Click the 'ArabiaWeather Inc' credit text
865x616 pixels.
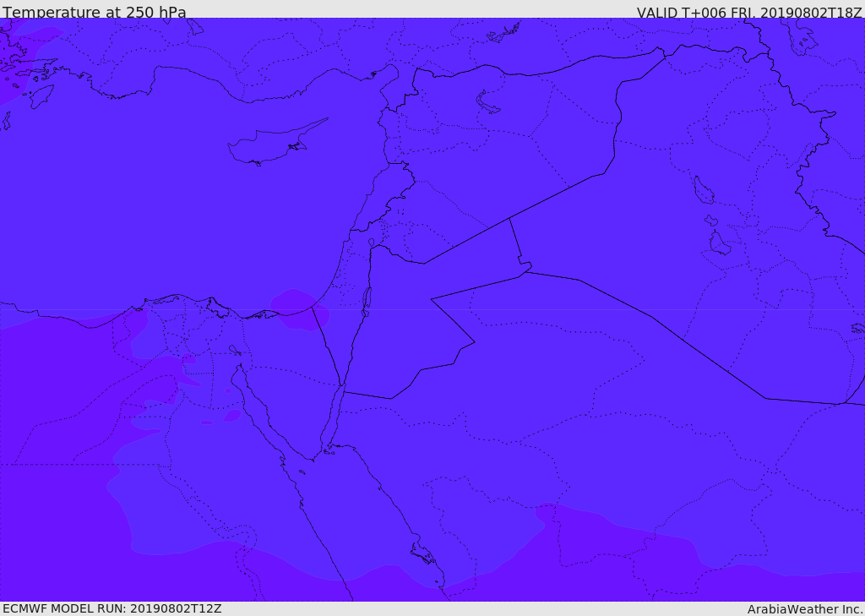tap(805, 609)
